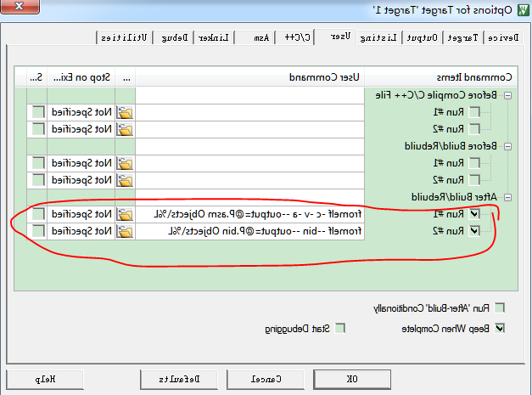Toggle Beep When Complete checkbox
532x395 pixels.
coord(499,328)
